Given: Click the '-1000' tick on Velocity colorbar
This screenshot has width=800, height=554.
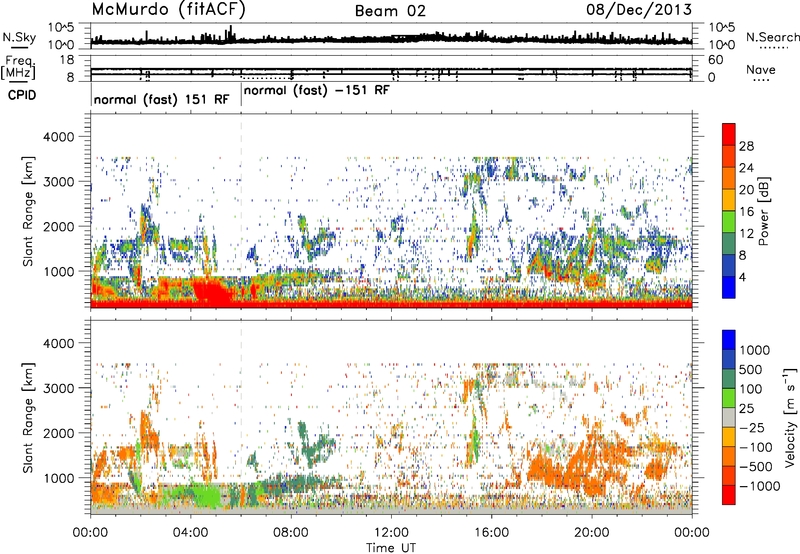Looking at the screenshot, I should coord(759,486).
